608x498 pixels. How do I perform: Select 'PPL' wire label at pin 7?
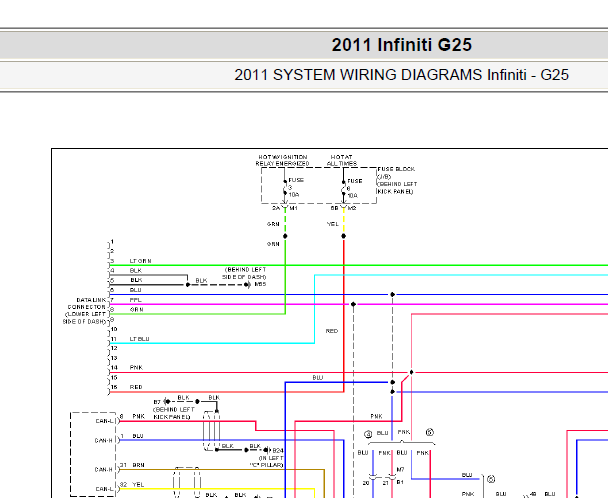click(x=135, y=300)
